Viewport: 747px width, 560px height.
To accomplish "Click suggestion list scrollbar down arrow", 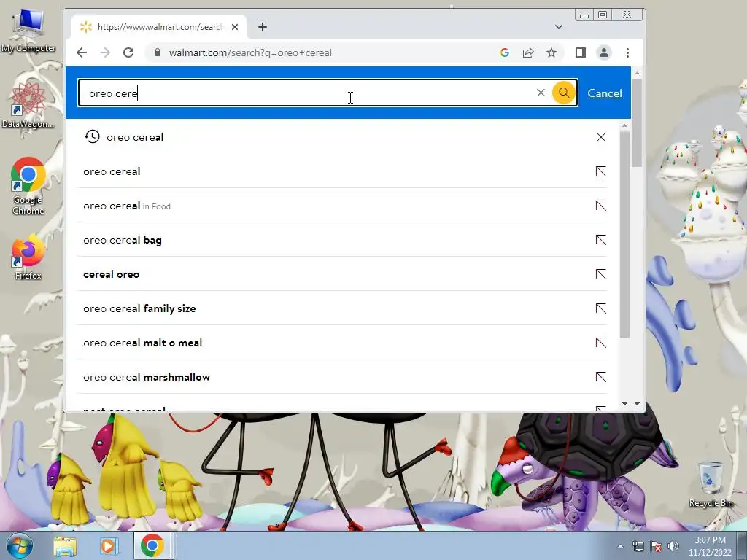I will [x=625, y=404].
